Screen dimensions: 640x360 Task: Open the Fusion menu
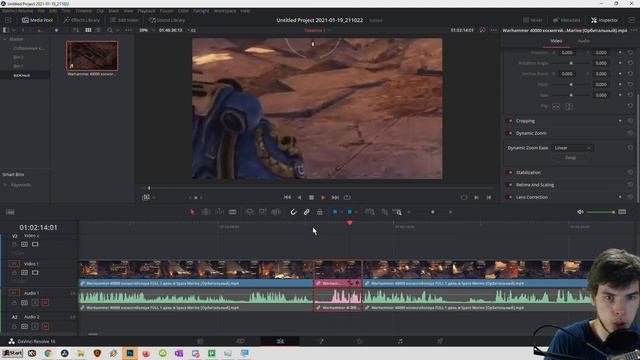(x=166, y=11)
